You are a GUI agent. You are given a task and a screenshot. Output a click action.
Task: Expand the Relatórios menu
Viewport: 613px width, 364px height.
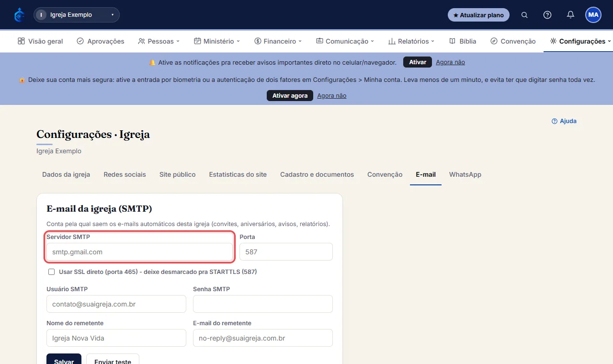[x=411, y=41]
